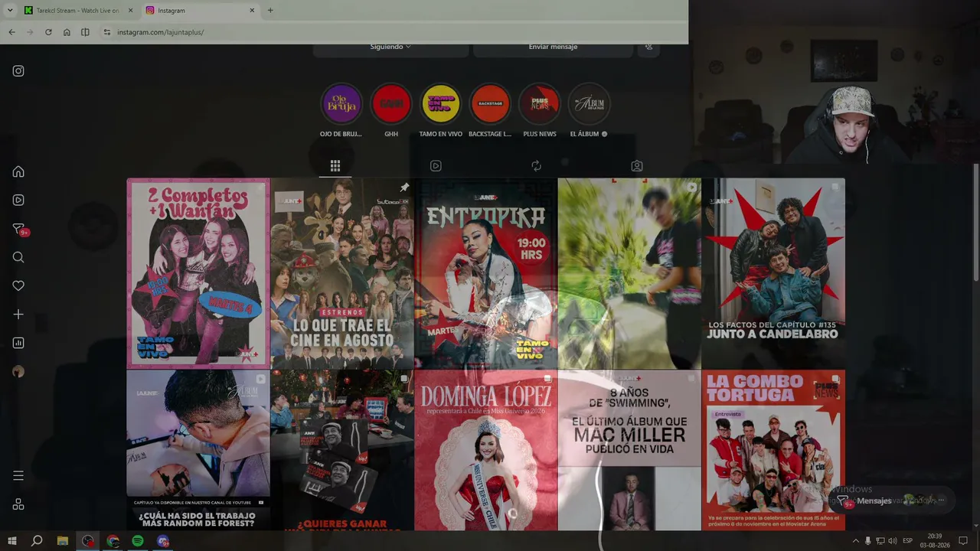Go to Instagram Home in sidebar

18,171
